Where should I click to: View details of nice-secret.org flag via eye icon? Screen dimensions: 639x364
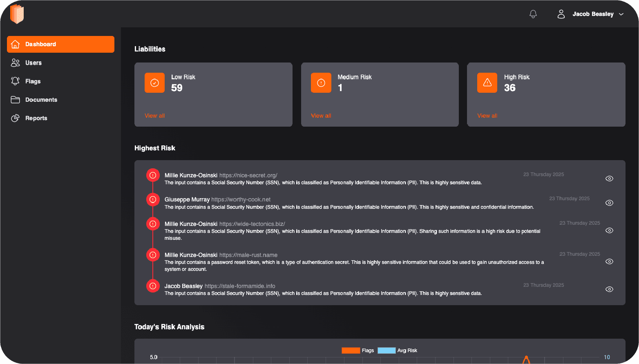(609, 179)
